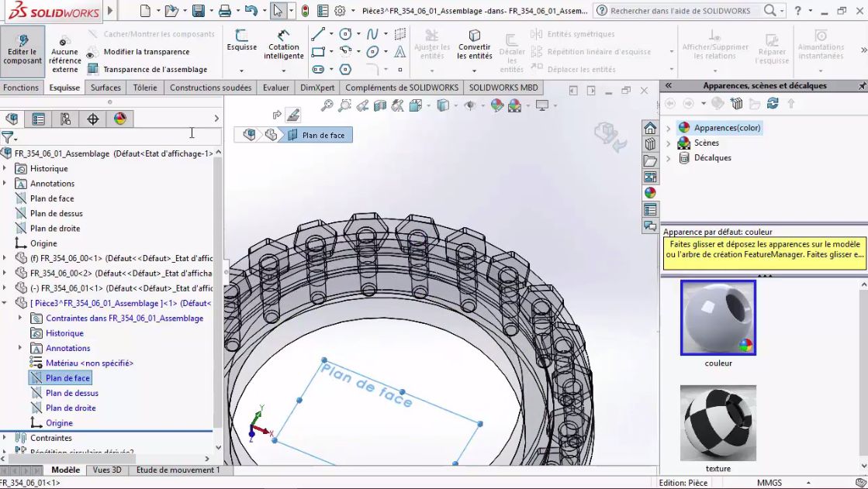This screenshot has height=489, width=868.
Task: Open the SOLIDWORKS MBD tab
Action: (x=503, y=88)
